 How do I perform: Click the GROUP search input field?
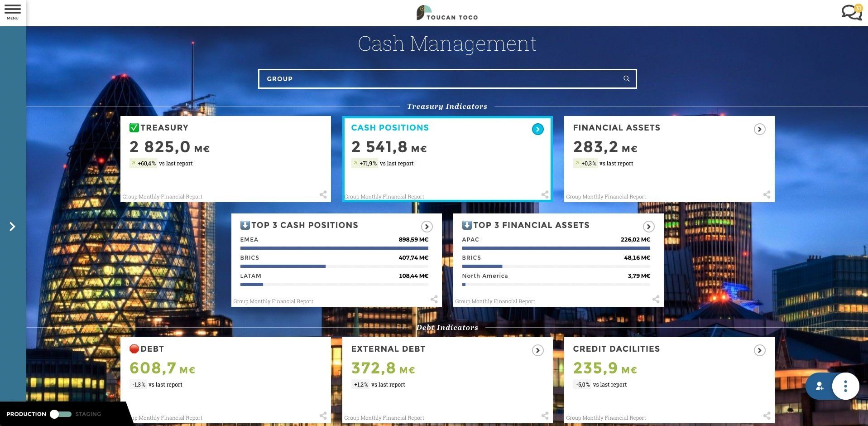439,79
